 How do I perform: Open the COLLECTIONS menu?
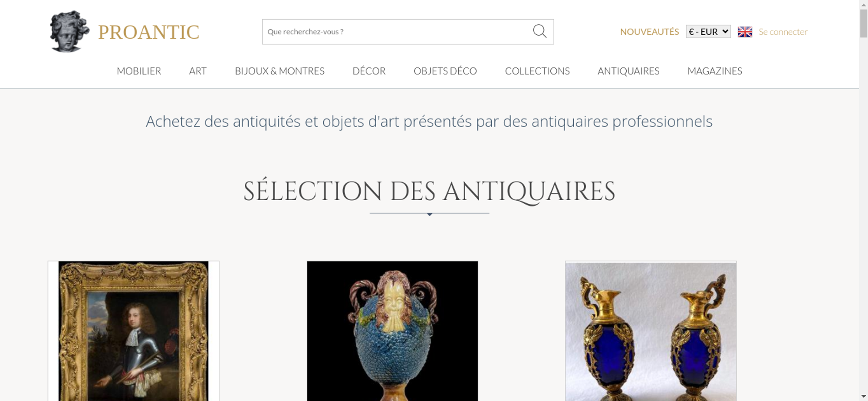pos(537,71)
